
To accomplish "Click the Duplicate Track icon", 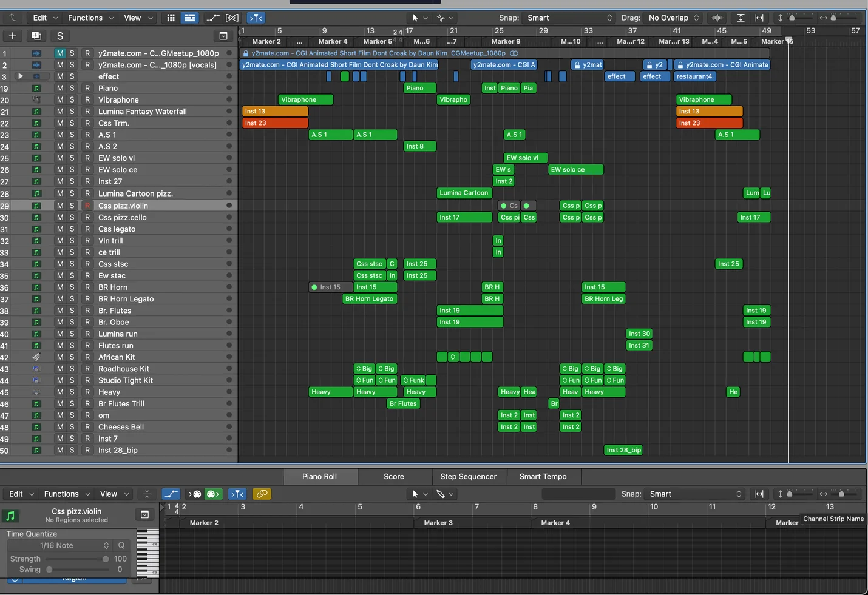I will pos(36,36).
